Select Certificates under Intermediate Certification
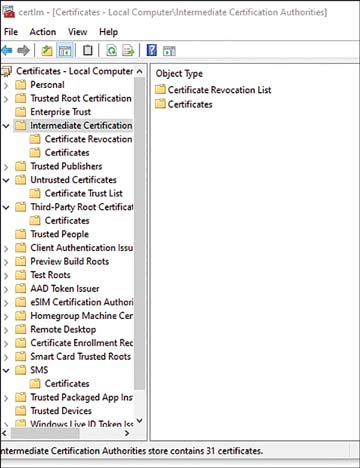 pyautogui.click(x=67, y=153)
